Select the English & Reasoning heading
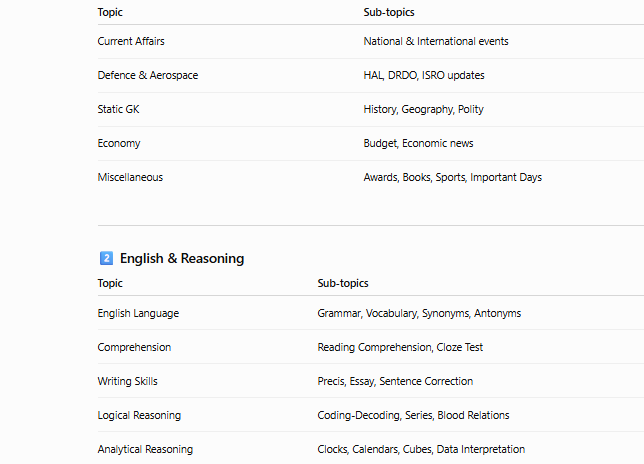 [182, 258]
